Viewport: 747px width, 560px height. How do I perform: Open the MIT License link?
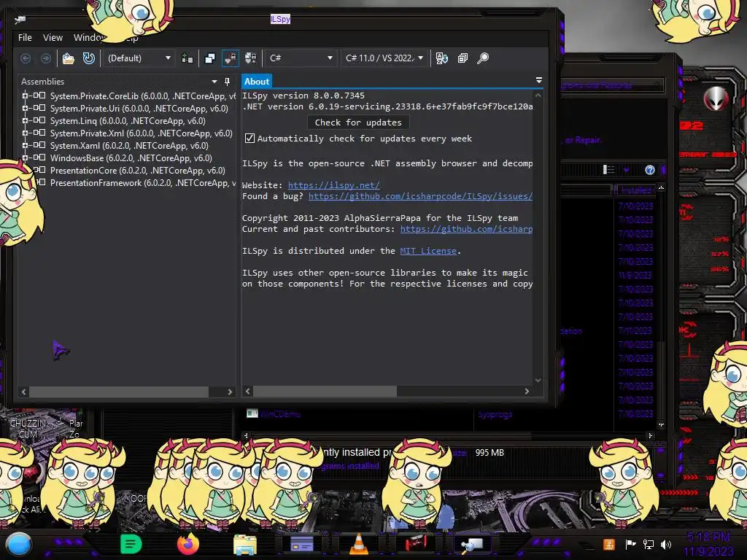(x=428, y=251)
